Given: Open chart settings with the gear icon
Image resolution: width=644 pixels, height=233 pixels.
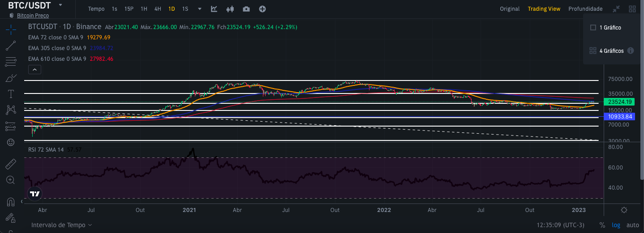Looking at the screenshot, I should (x=624, y=210).
